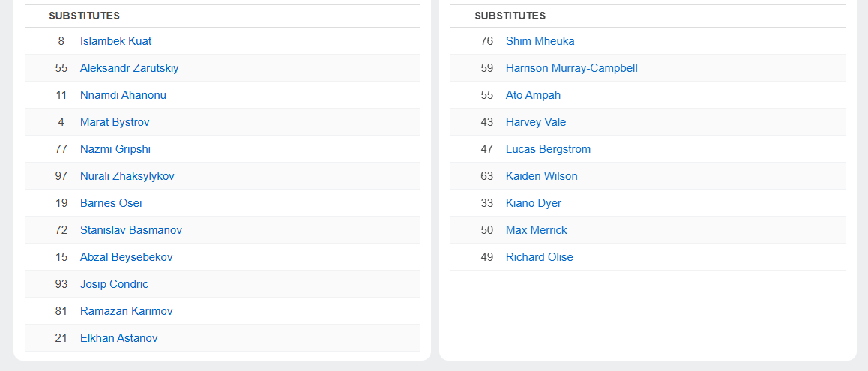Screen dimensions: 868x371
Task: Open Shim Mheuka's player page
Action: [540, 41]
